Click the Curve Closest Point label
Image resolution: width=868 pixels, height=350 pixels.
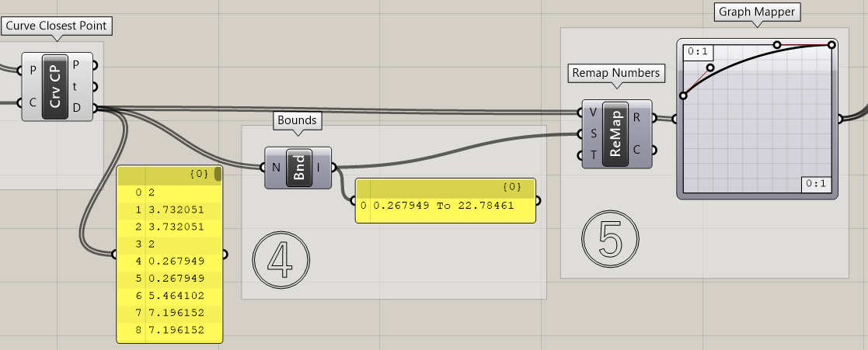[x=58, y=26]
